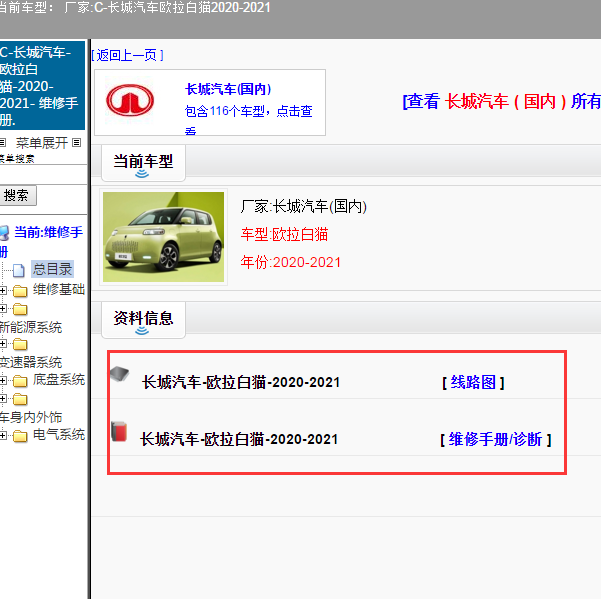Screen dimensions: 601x599
Task: Click the folder icon above 变速器系统
Action: (x=20, y=344)
